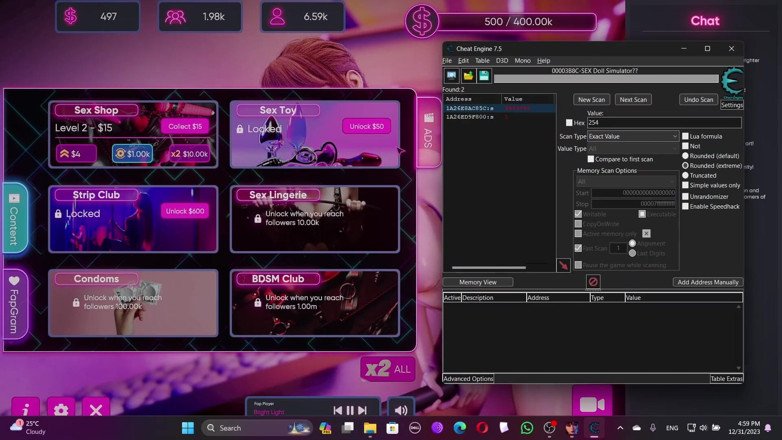Click the video camera button in game

592,405
